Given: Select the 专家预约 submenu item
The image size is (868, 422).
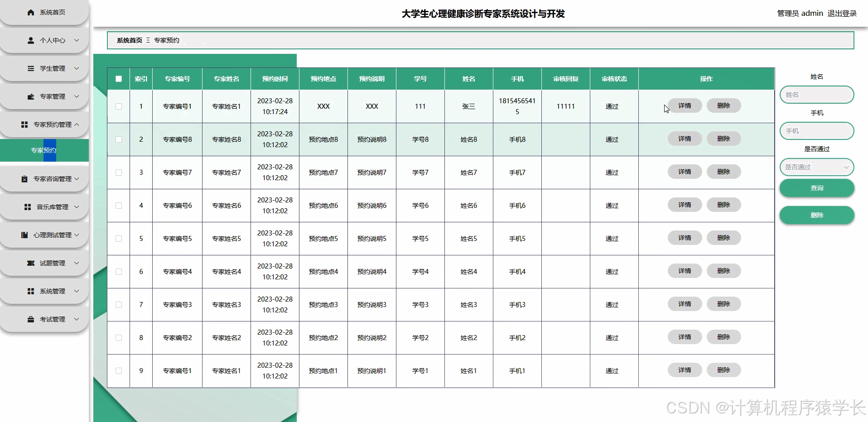Looking at the screenshot, I should pyautogui.click(x=44, y=150).
